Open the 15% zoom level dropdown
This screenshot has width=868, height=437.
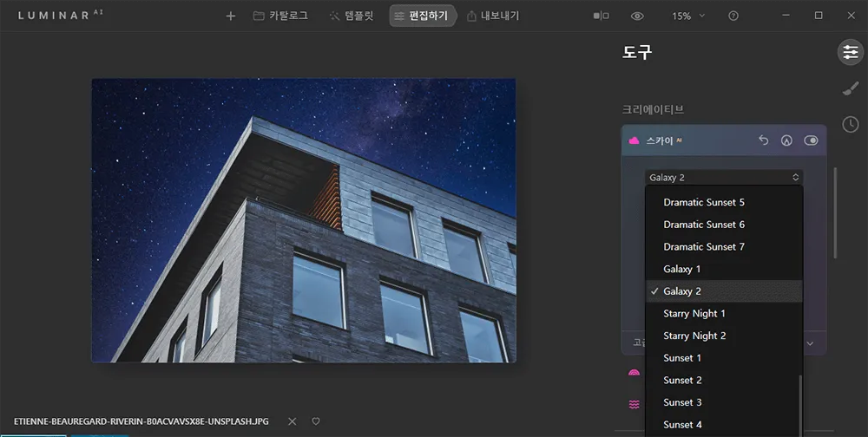click(688, 16)
